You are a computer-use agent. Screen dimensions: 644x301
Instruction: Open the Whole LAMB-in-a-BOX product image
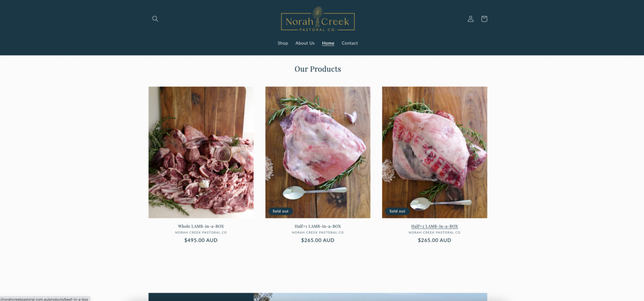point(201,152)
